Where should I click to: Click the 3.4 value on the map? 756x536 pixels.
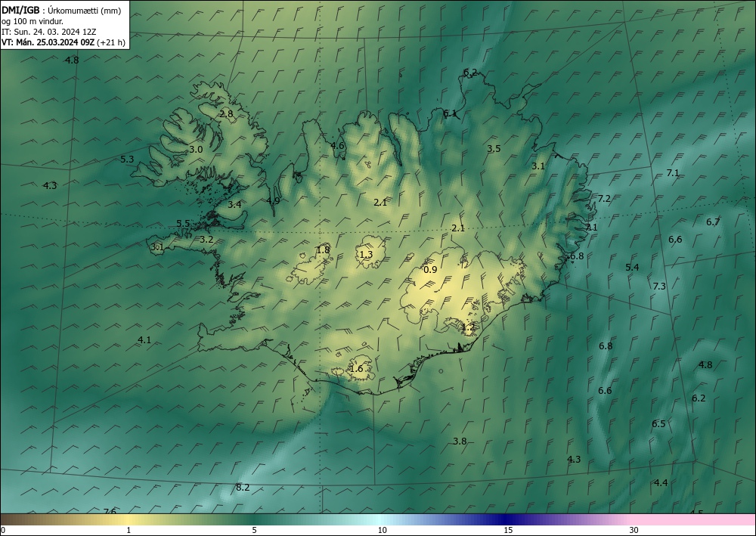point(234,204)
